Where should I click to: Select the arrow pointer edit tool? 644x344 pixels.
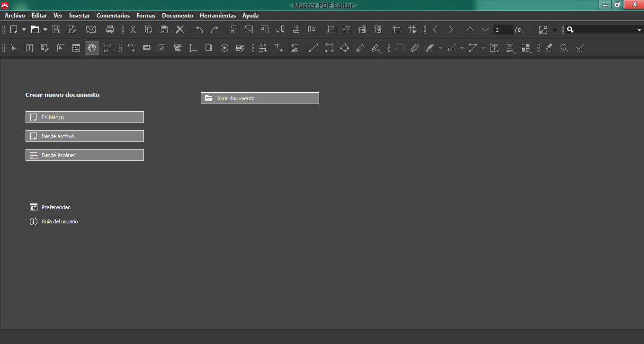[x=14, y=48]
